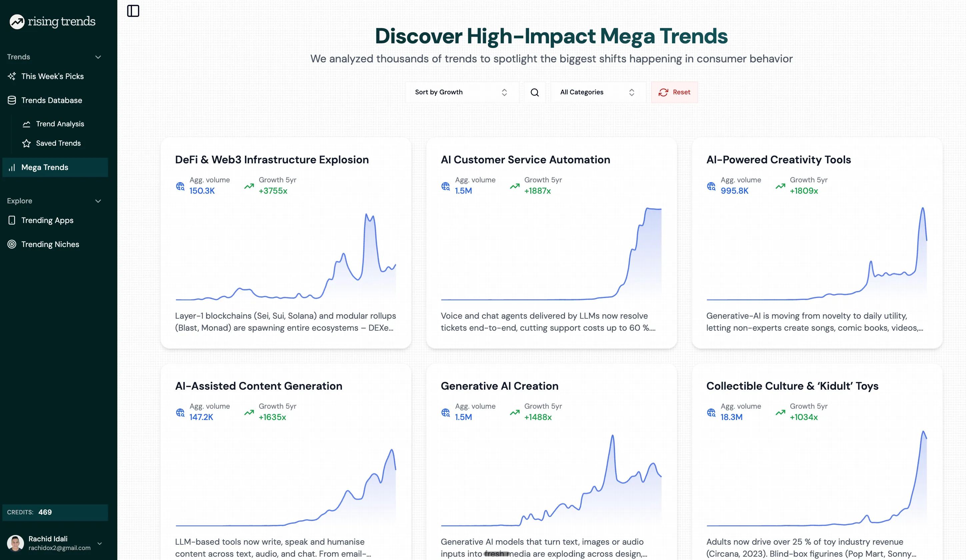Viewport: 966px width, 560px height.
Task: Select the This Week's Picks sparkle icon
Action: (x=12, y=76)
